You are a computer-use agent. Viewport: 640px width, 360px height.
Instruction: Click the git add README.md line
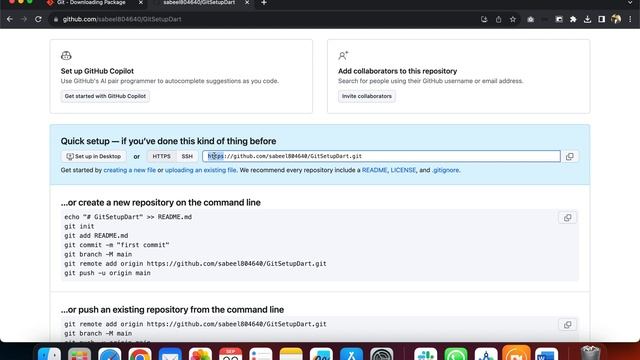click(x=96, y=236)
